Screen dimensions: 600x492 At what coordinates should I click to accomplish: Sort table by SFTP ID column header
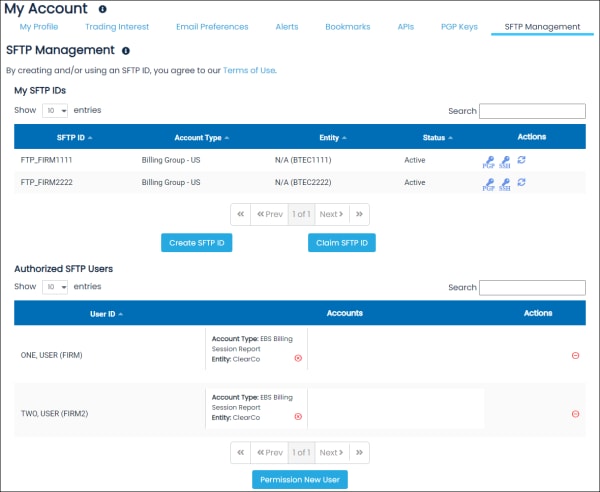[75, 137]
